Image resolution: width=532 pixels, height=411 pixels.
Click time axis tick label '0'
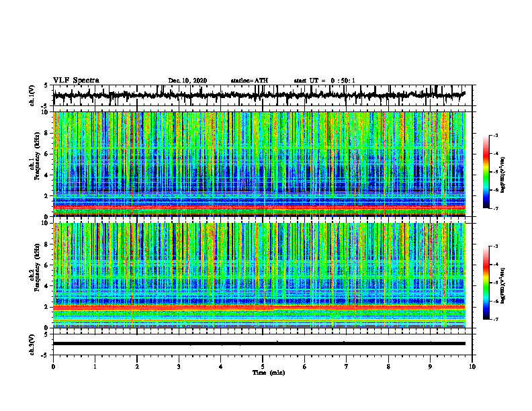coord(53,367)
